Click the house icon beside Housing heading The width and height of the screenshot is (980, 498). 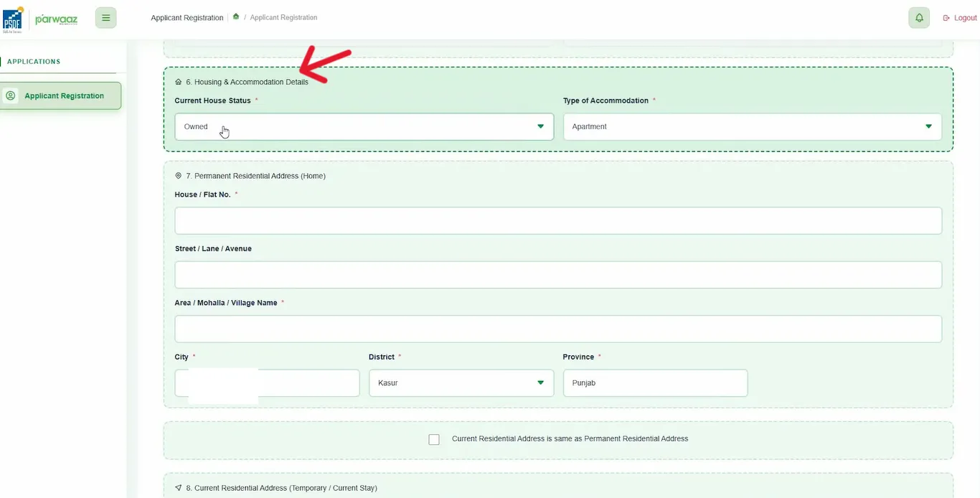tap(179, 82)
